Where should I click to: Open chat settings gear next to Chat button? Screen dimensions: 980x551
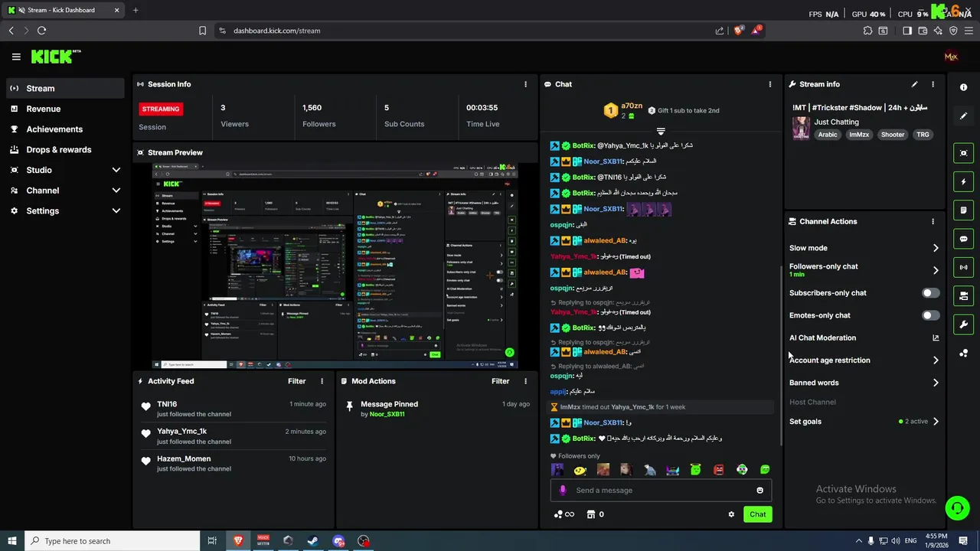pos(731,514)
